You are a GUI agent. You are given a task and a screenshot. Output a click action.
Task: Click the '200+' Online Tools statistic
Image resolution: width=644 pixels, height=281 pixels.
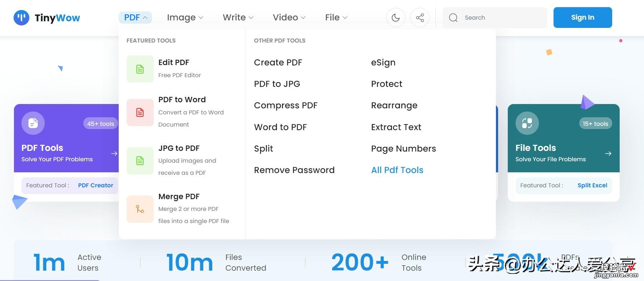click(360, 262)
